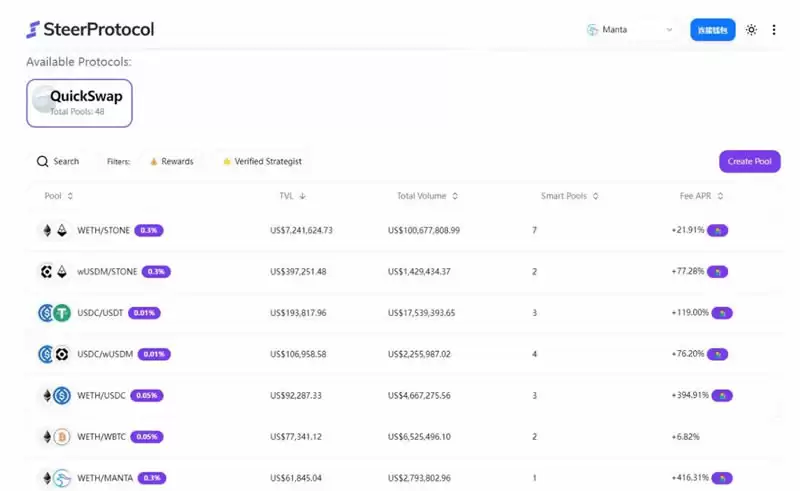Open the Manta network dropdown
The image size is (800, 491).
[x=630, y=30]
